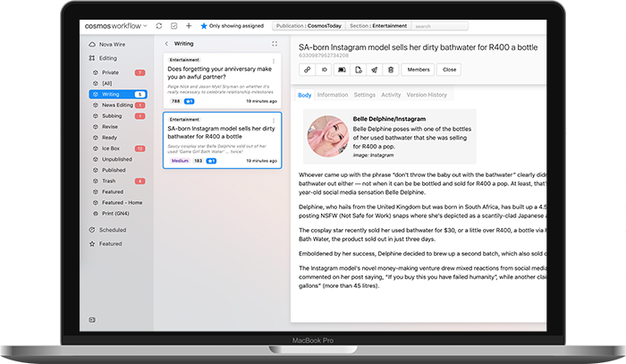Image resolution: width=626 pixels, height=364 pixels.
Task: Click the article ID 6330987952734208
Action: [324, 55]
